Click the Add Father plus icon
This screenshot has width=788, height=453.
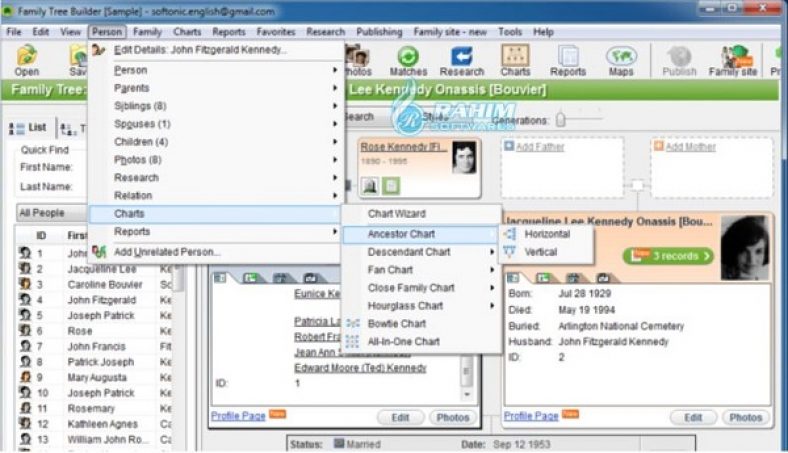(509, 146)
